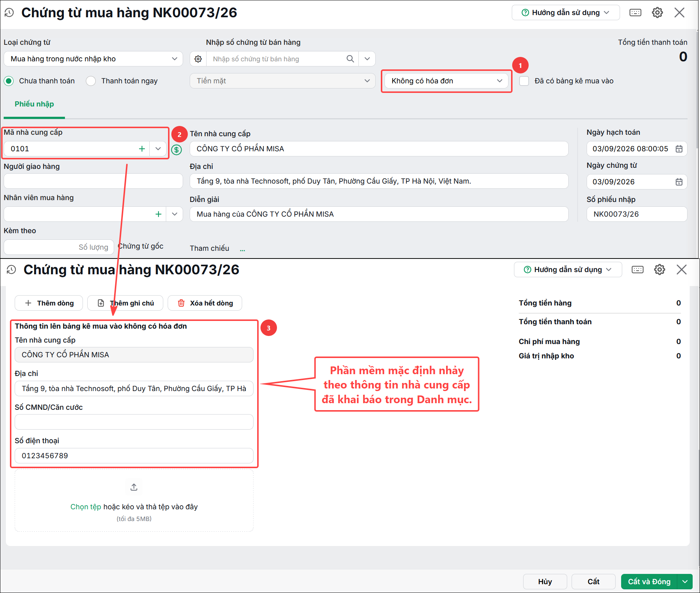Open the calendar picker for Ngày chứng từ
Screen dimensions: 700x593
tap(679, 182)
